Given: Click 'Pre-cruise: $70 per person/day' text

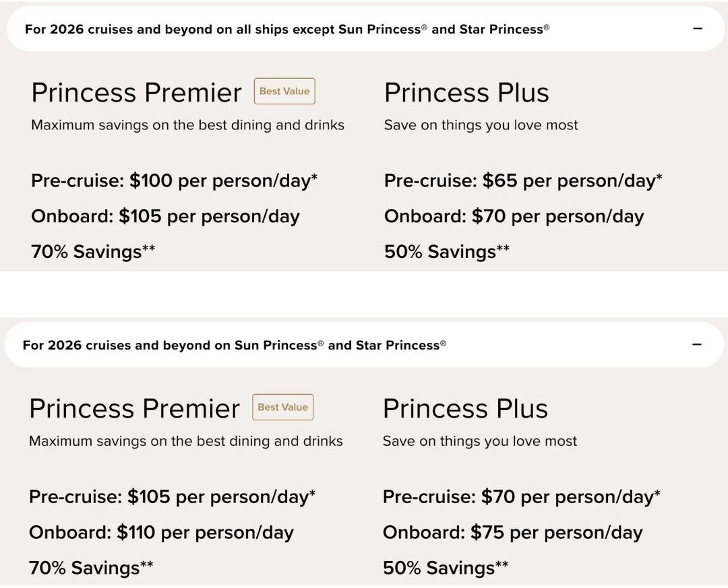Looking at the screenshot, I should click(521, 497).
